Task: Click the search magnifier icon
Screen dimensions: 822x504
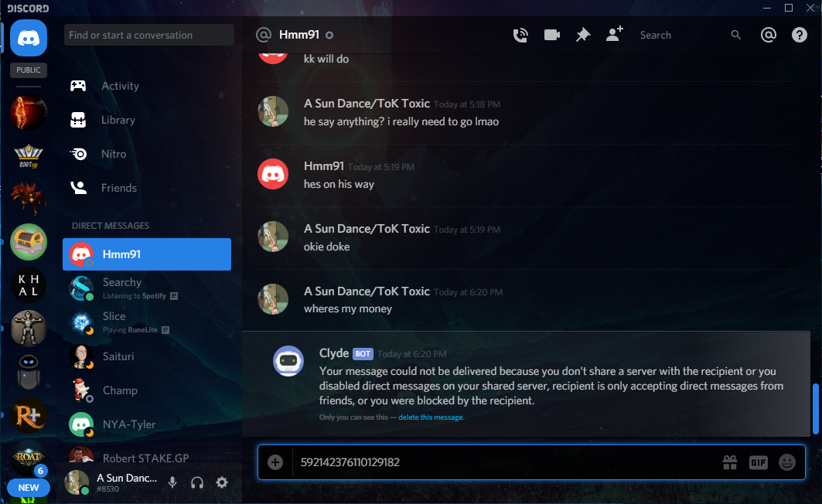Action: pyautogui.click(x=736, y=35)
